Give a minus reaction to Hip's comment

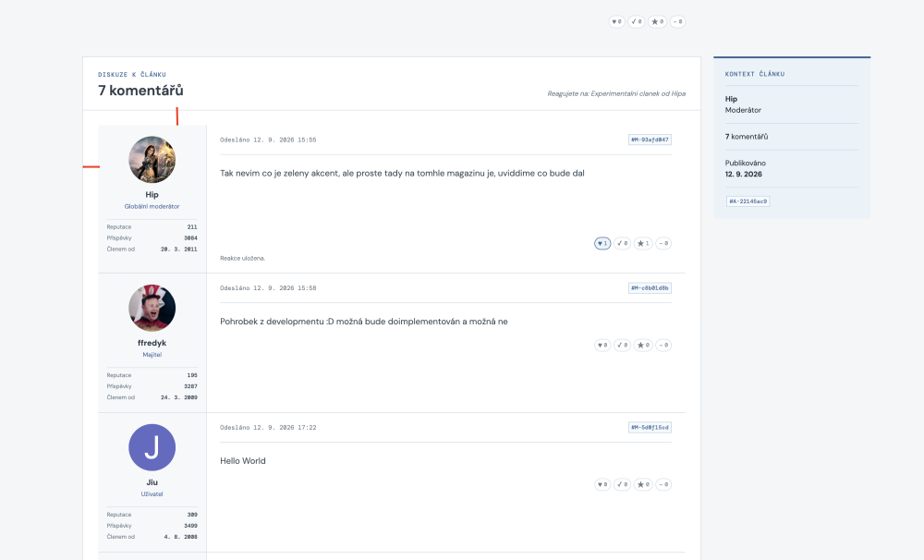pyautogui.click(x=663, y=243)
